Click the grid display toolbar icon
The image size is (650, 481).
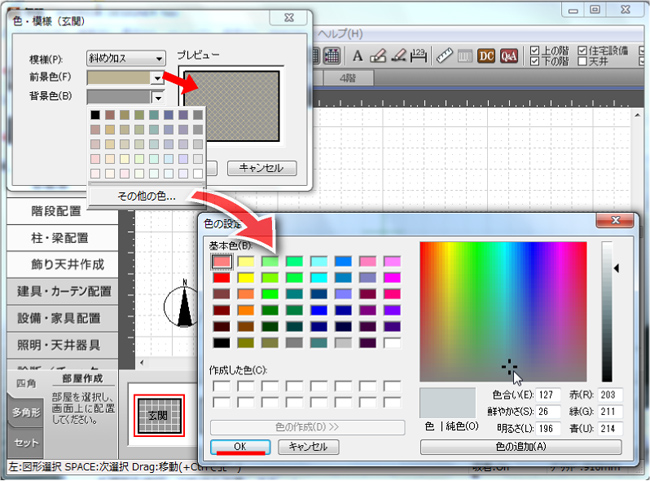331,55
